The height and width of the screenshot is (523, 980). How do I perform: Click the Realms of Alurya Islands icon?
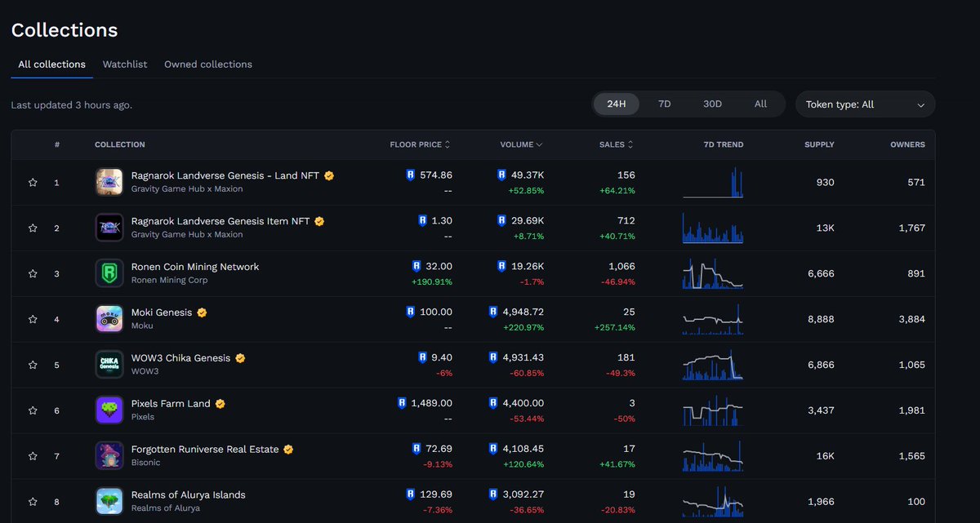[109, 502]
